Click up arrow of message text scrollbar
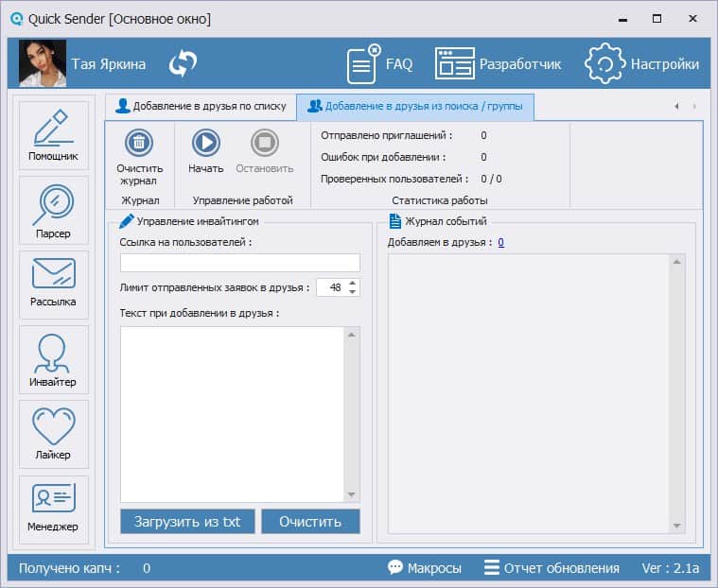Screen dimensions: 718x588 [x=352, y=335]
